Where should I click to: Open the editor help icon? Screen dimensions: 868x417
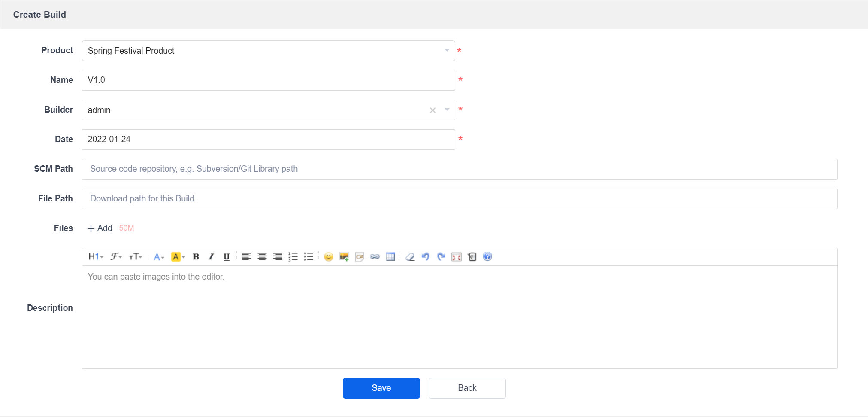487,257
